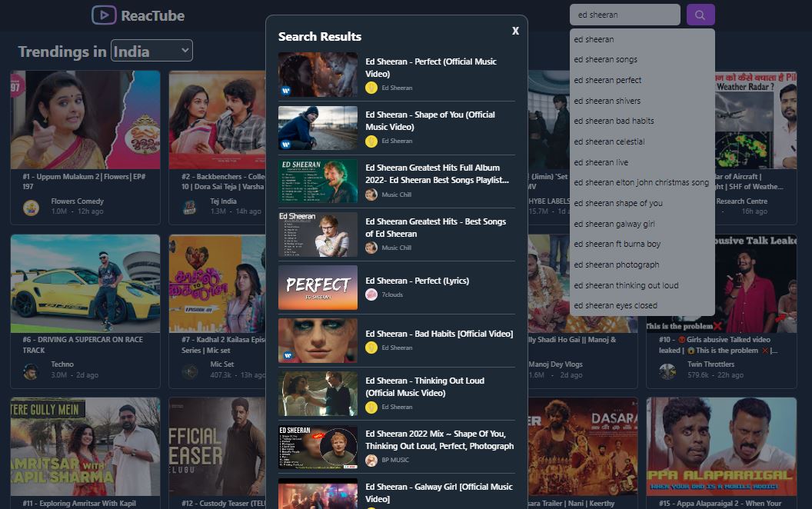
Task: Pick 'ed sheeran photograph' suggestion
Action: tap(642, 264)
